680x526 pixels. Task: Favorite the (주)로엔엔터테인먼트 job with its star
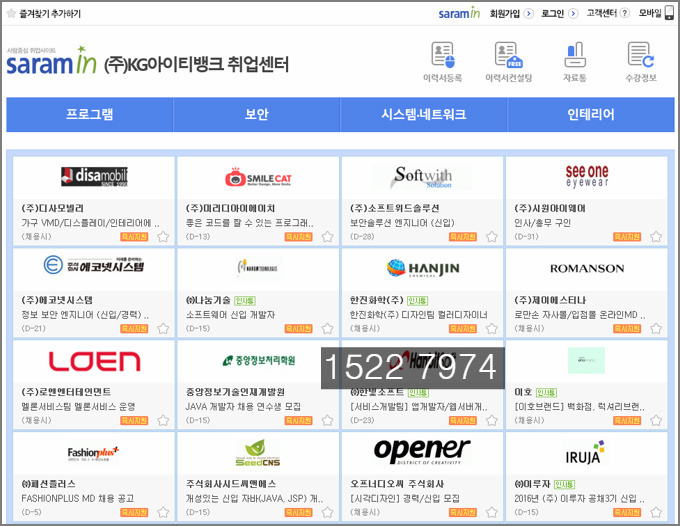pyautogui.click(x=163, y=421)
